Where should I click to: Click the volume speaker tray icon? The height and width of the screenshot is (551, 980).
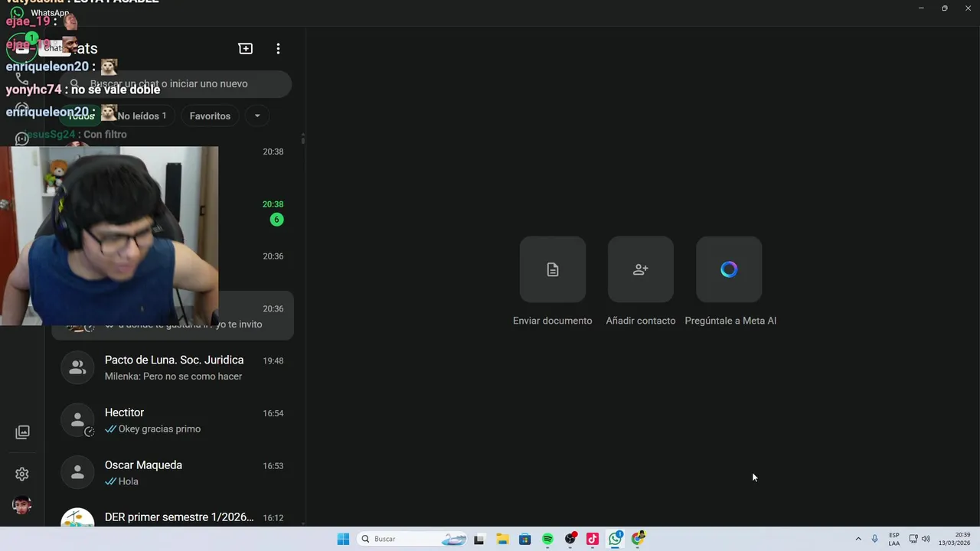pyautogui.click(x=926, y=539)
